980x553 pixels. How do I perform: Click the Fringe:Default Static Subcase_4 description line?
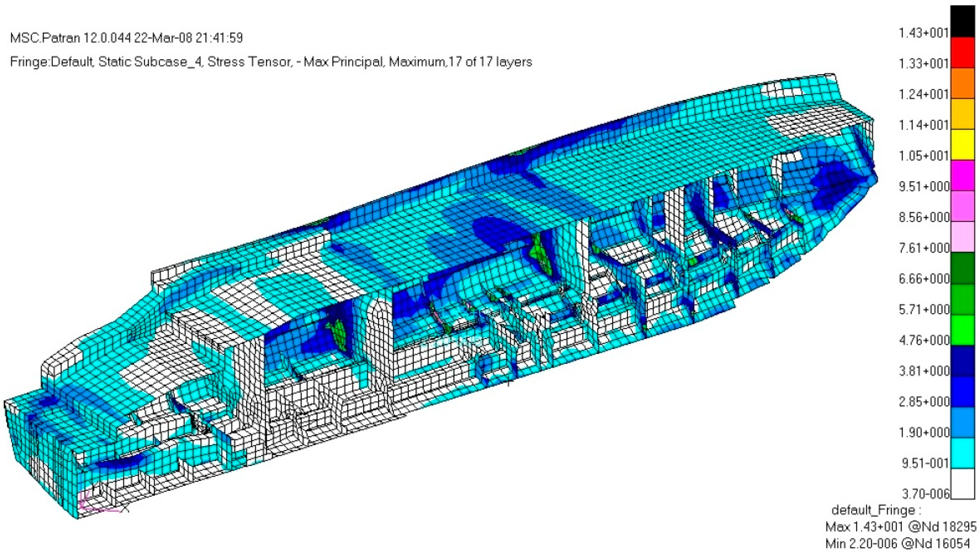pos(271,62)
